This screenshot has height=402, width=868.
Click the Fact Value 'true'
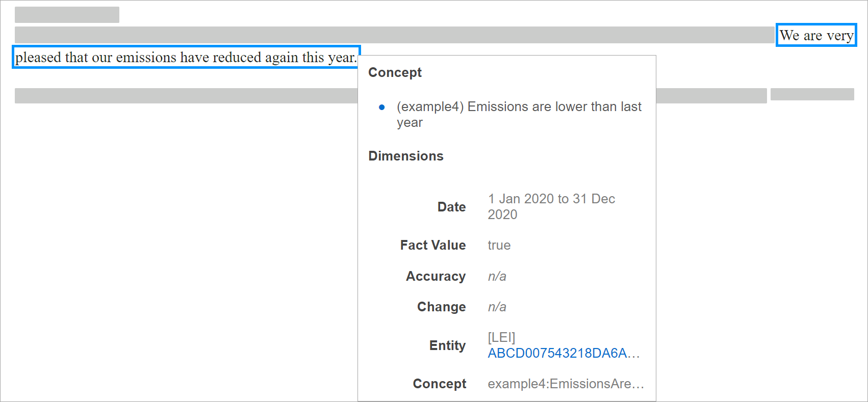coord(499,245)
